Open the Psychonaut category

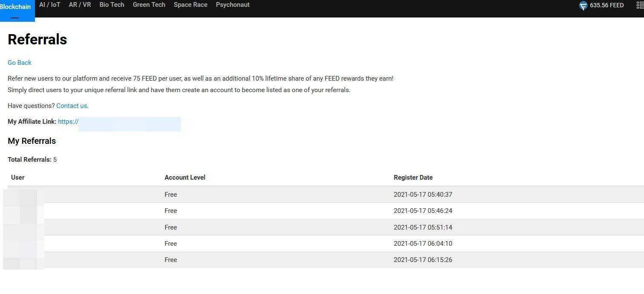point(233,5)
